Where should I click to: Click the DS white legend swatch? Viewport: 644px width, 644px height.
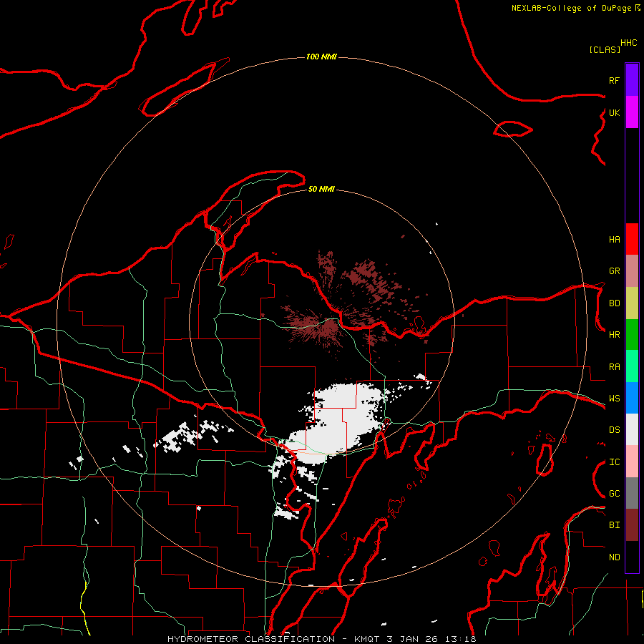(632, 429)
